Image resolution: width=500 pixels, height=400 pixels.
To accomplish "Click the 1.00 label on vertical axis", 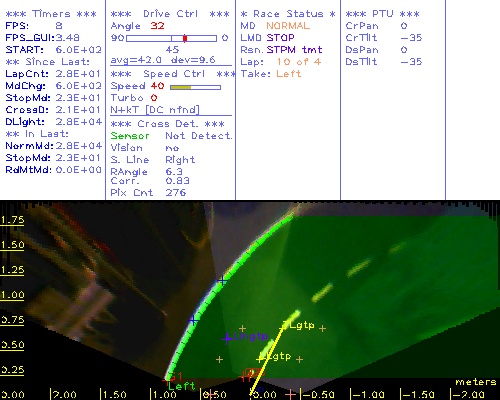I will pos(12,295).
